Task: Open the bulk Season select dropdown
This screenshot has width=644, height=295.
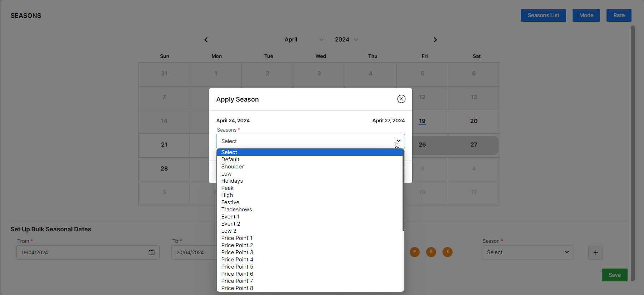Action: pos(527,252)
